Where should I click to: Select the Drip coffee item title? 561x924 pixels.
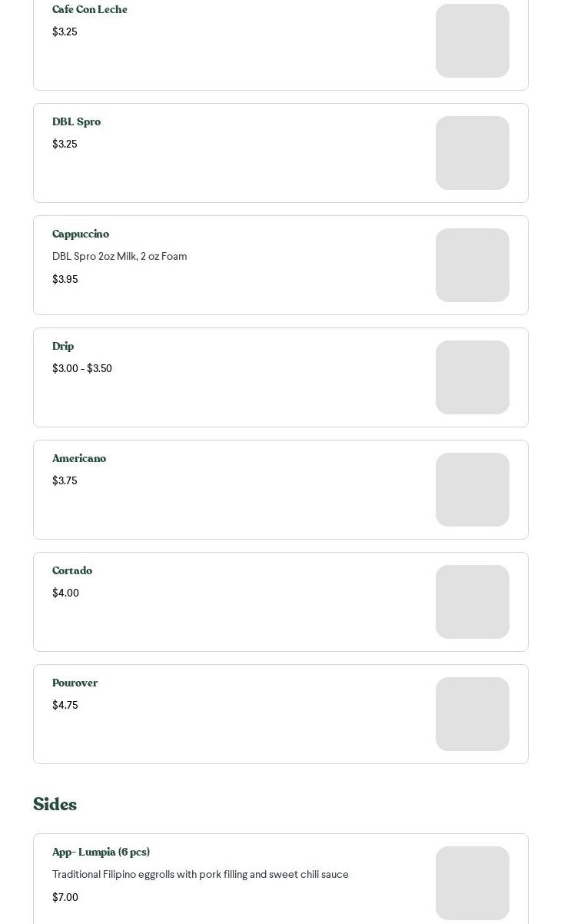tap(63, 347)
